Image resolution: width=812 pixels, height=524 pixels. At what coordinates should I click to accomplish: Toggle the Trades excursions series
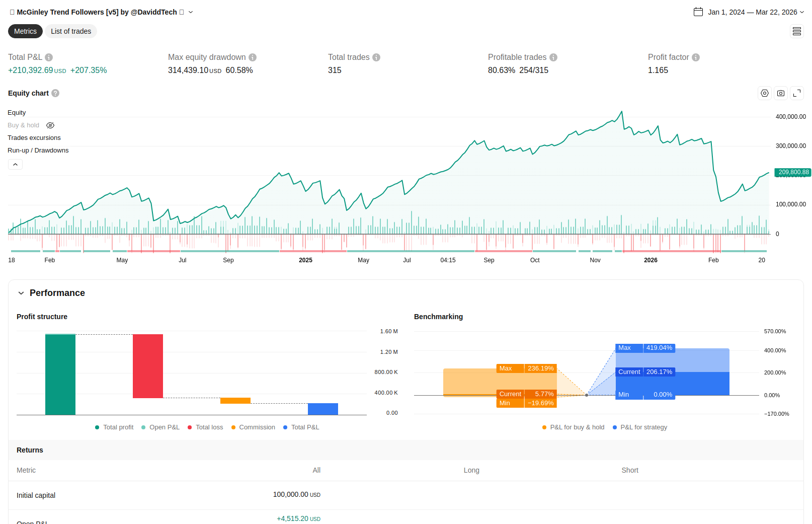click(x=34, y=138)
